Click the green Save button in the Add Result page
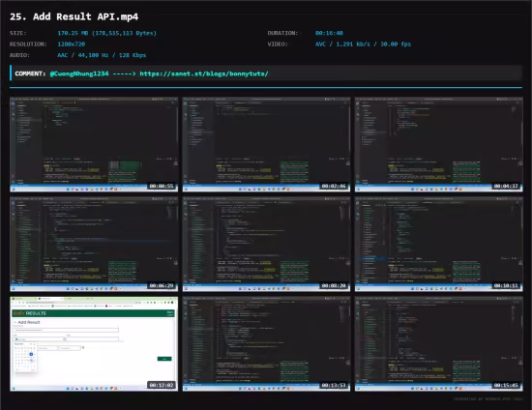This screenshot has width=532, height=410. pyautogui.click(x=164, y=359)
